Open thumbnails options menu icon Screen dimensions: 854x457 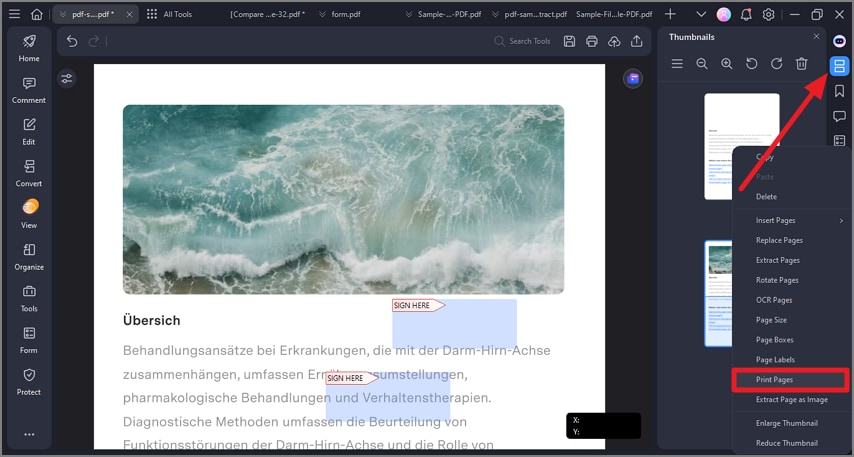tap(677, 64)
